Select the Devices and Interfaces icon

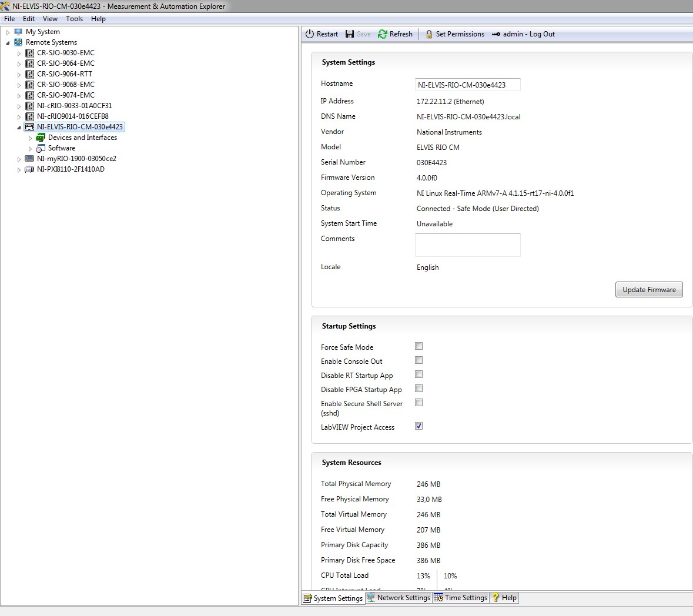point(41,138)
